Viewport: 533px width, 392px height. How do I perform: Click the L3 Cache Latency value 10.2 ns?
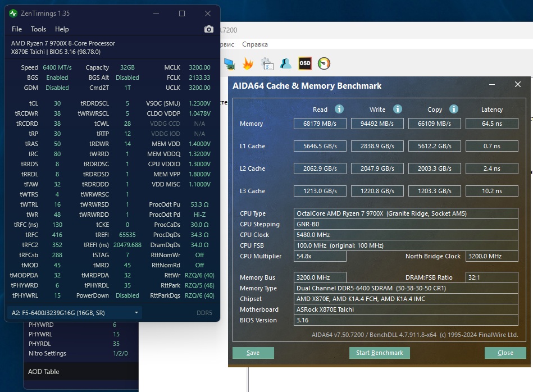(492, 191)
